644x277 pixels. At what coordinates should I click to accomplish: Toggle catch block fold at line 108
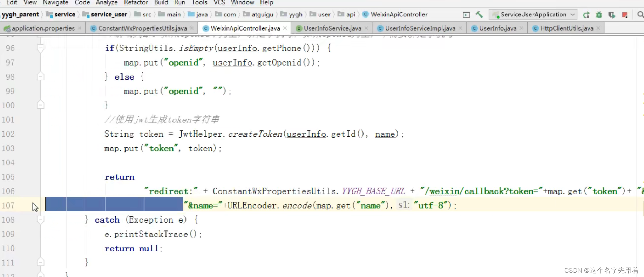41,220
